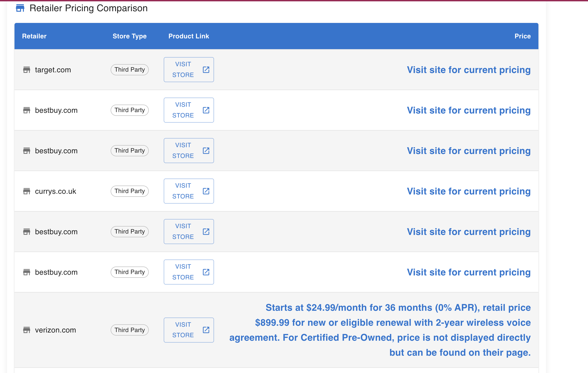
Task: Click the Retailer column header
Action: [34, 36]
